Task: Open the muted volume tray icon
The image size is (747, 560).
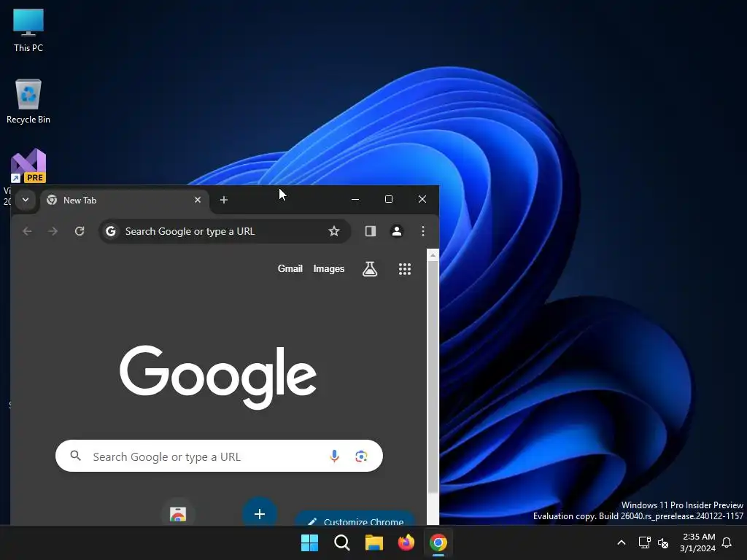Action: pos(663,542)
